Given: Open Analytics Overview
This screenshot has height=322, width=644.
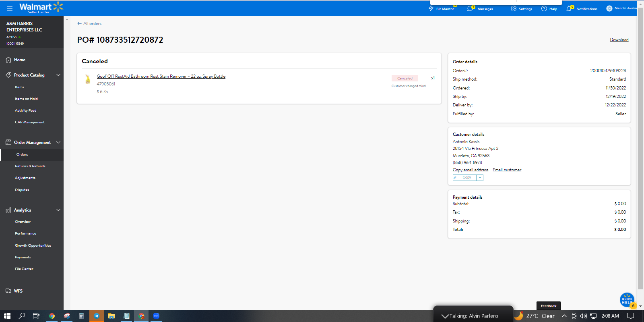Looking at the screenshot, I should click(23, 222).
